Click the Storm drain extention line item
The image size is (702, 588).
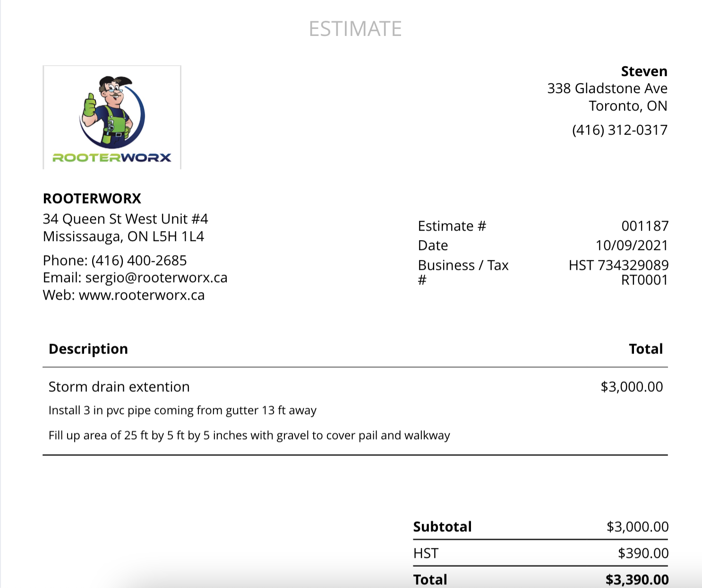click(119, 387)
